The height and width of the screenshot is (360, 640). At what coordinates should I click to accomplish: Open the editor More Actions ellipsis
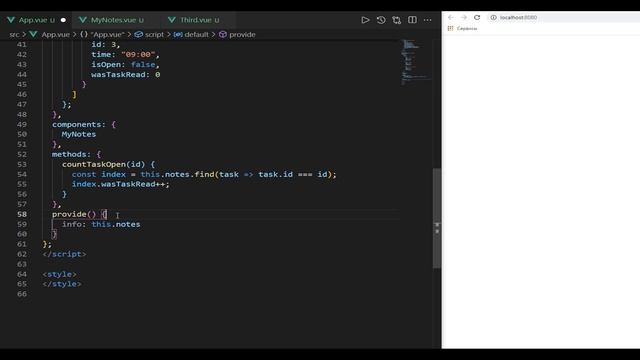tap(427, 20)
